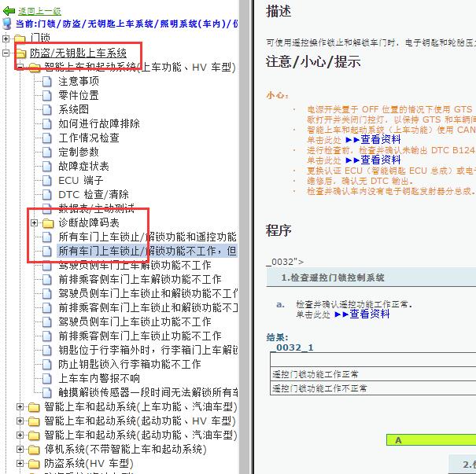
Task: Open 前排乘客侧车门上车解锁功能不工作 item
Action: pos(139,279)
